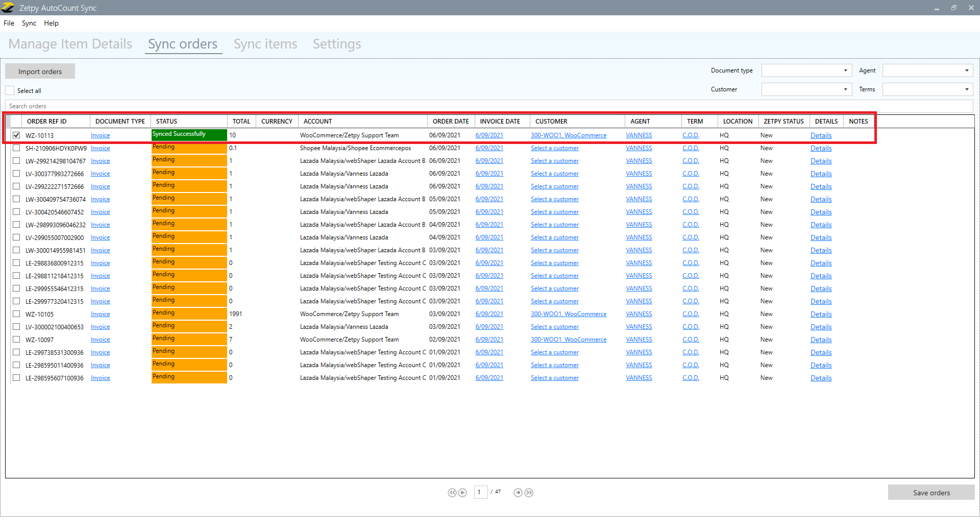This screenshot has width=980, height=531.
Task: Open the Customer filter dropdown
Action: (806, 89)
